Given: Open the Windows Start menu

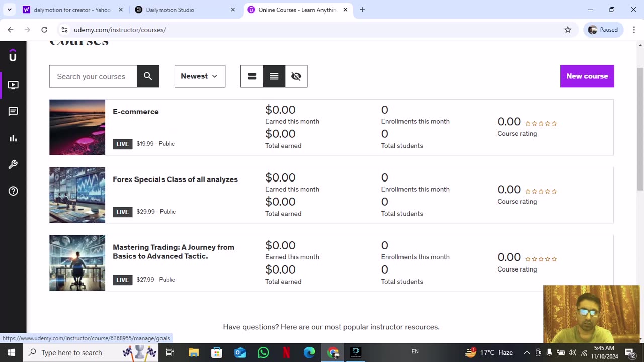Looking at the screenshot, I should point(11,352).
